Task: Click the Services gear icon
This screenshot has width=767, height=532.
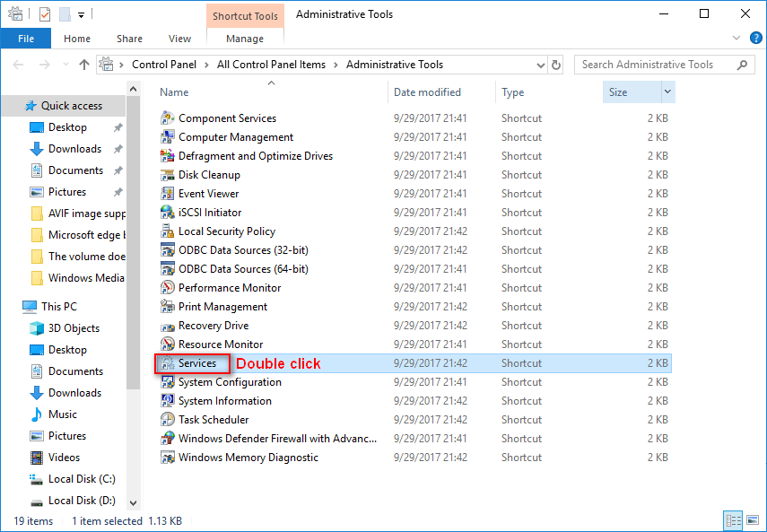Action: (x=167, y=363)
